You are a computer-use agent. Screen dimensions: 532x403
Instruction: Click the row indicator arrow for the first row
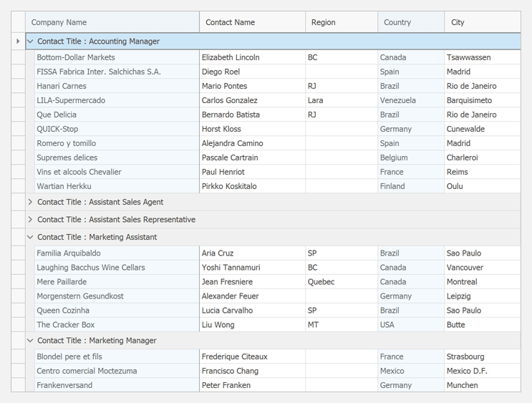[18, 42]
